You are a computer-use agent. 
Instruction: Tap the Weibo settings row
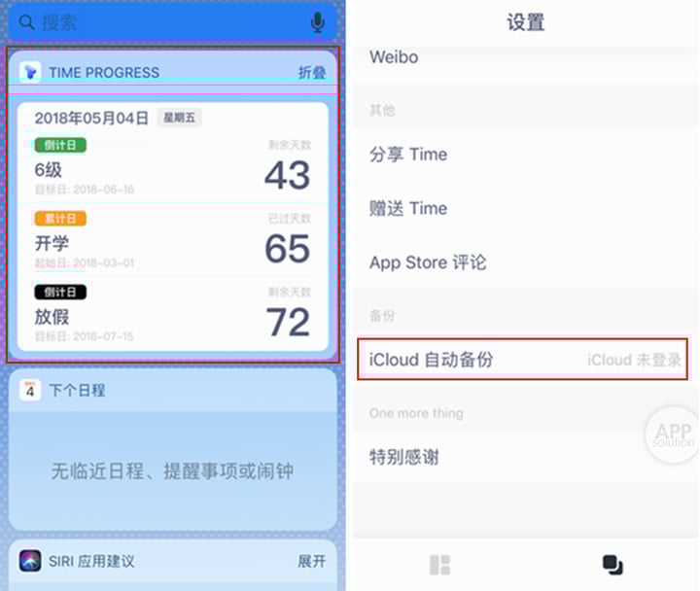(526, 58)
